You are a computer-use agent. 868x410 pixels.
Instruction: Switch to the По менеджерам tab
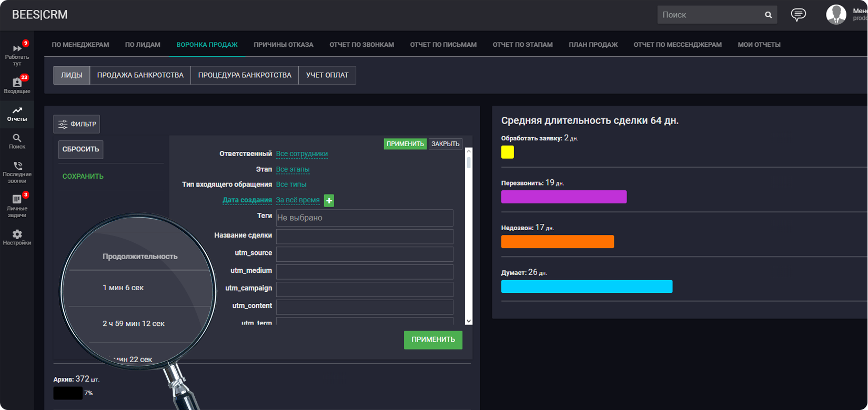80,45
